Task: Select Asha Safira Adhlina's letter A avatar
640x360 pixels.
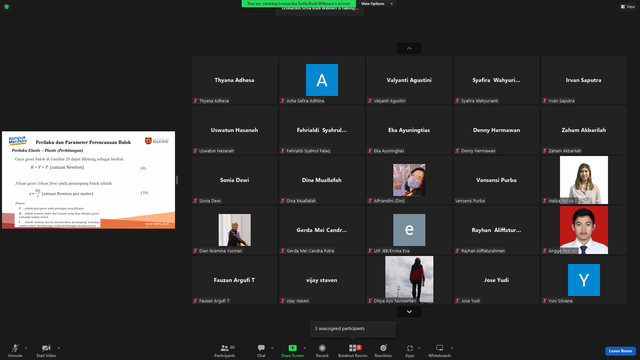Action: coord(322,80)
